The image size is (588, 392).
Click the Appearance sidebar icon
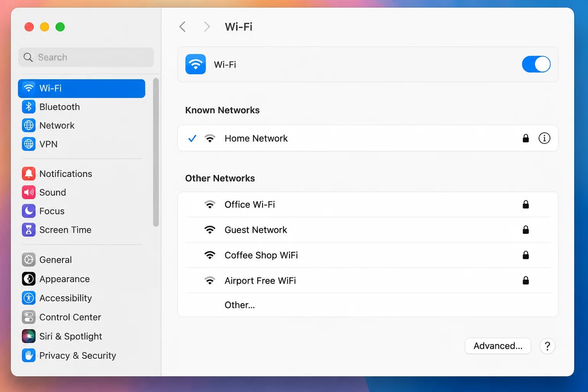(29, 279)
